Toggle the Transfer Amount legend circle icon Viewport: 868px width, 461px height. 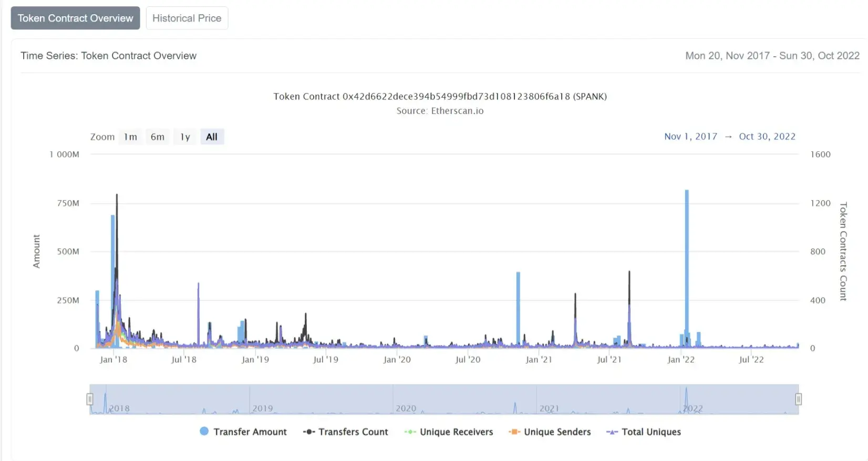click(204, 432)
